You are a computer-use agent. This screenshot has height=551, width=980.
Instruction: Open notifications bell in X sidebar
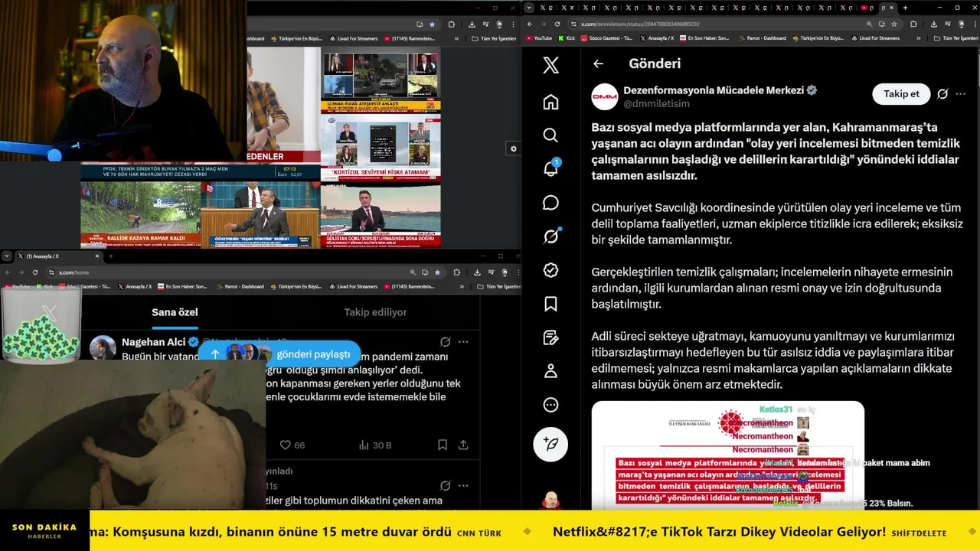point(550,169)
